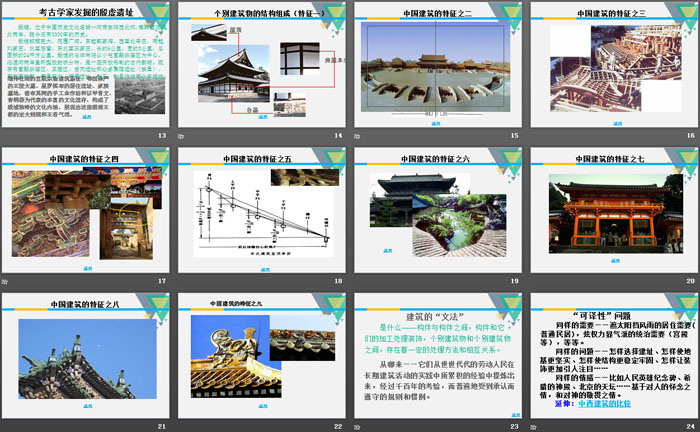Click the 返回 link on slide 19

click(388, 251)
